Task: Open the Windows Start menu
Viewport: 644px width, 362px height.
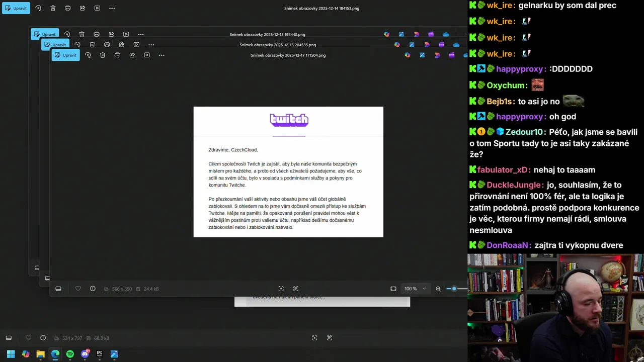Action: pos(11,354)
